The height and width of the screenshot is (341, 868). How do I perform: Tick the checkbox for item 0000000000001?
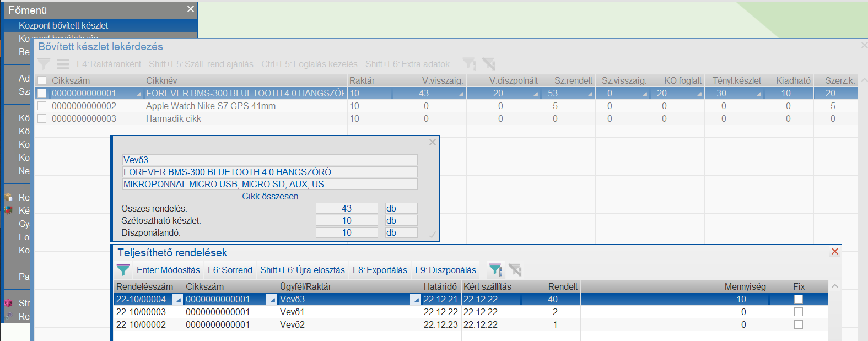(42, 93)
